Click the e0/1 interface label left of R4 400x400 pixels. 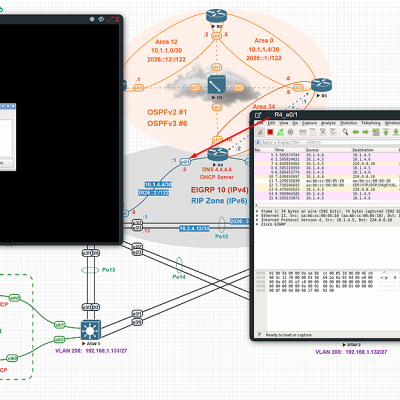(x=185, y=162)
